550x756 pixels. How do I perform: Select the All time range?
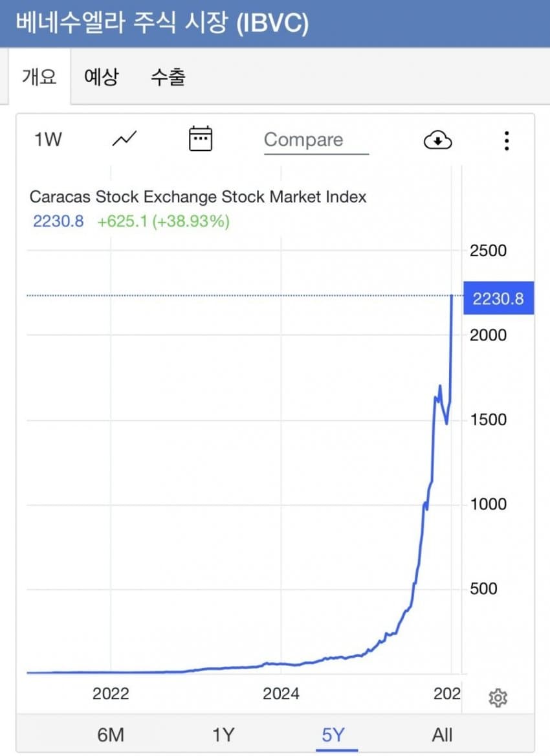[443, 735]
